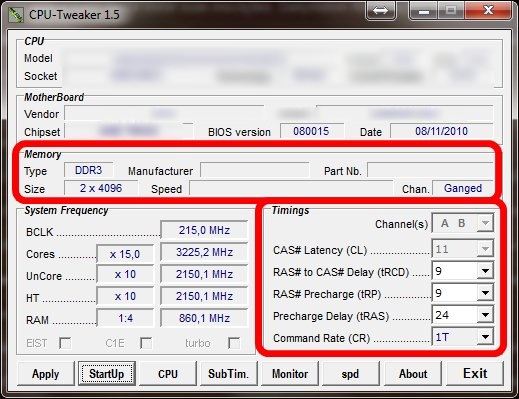Click the Exit button
The image size is (519, 399).
[x=475, y=374]
